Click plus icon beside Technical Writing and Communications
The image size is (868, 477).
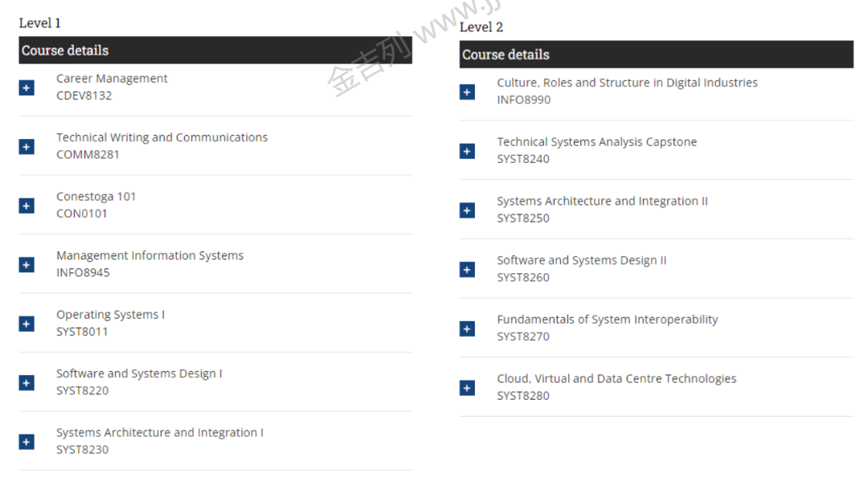click(x=27, y=146)
